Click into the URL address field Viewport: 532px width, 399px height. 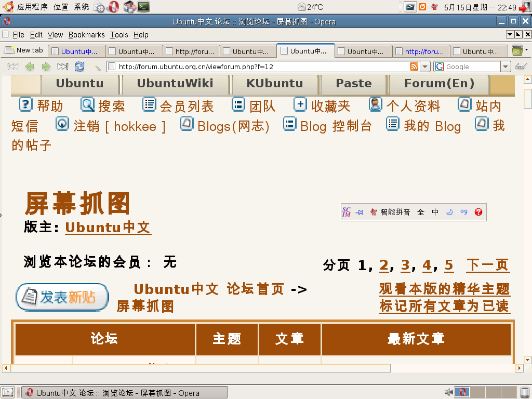[x=263, y=66]
